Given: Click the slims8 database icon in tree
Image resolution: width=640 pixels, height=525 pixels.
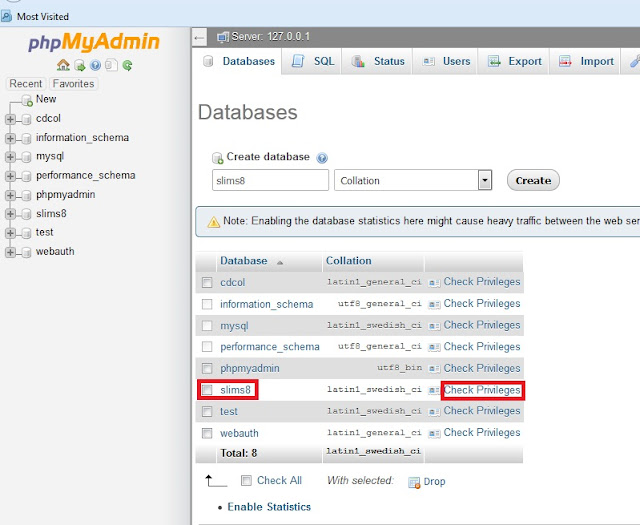Looking at the screenshot, I should [x=27, y=214].
